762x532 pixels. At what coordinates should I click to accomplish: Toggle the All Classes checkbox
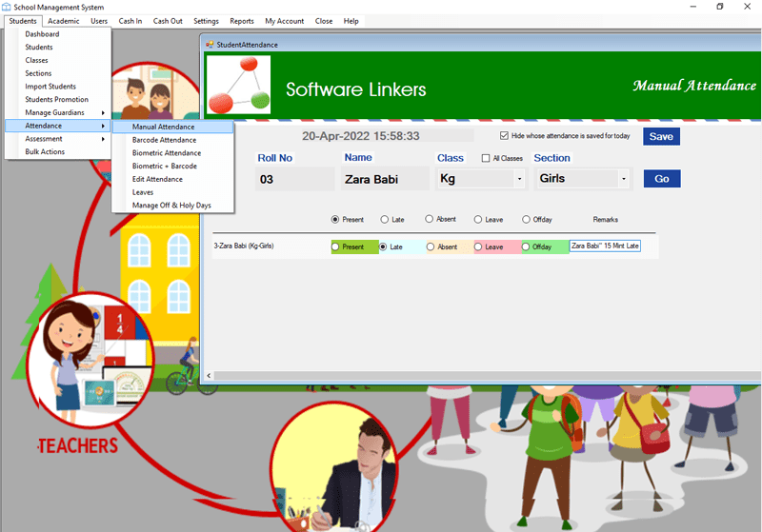pos(486,158)
